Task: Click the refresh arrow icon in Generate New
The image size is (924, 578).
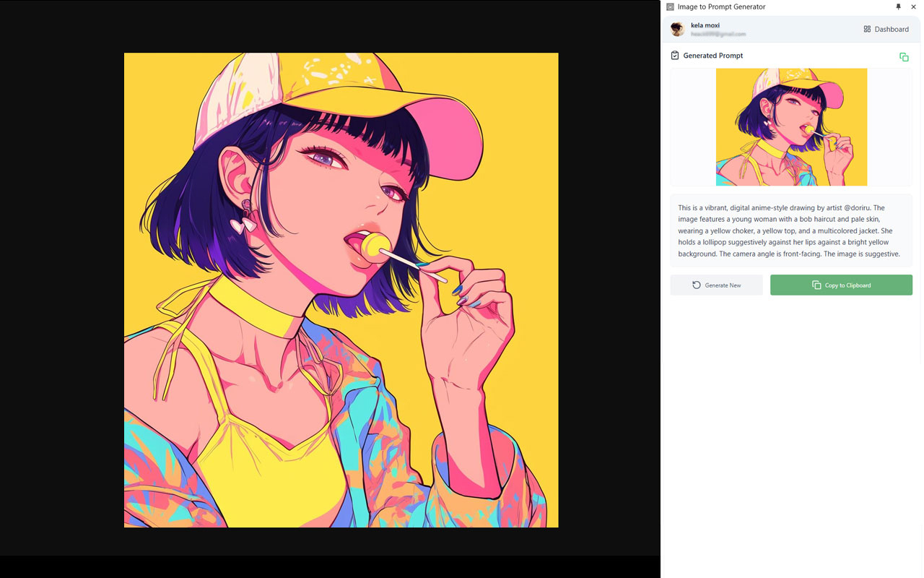Action: coord(697,285)
